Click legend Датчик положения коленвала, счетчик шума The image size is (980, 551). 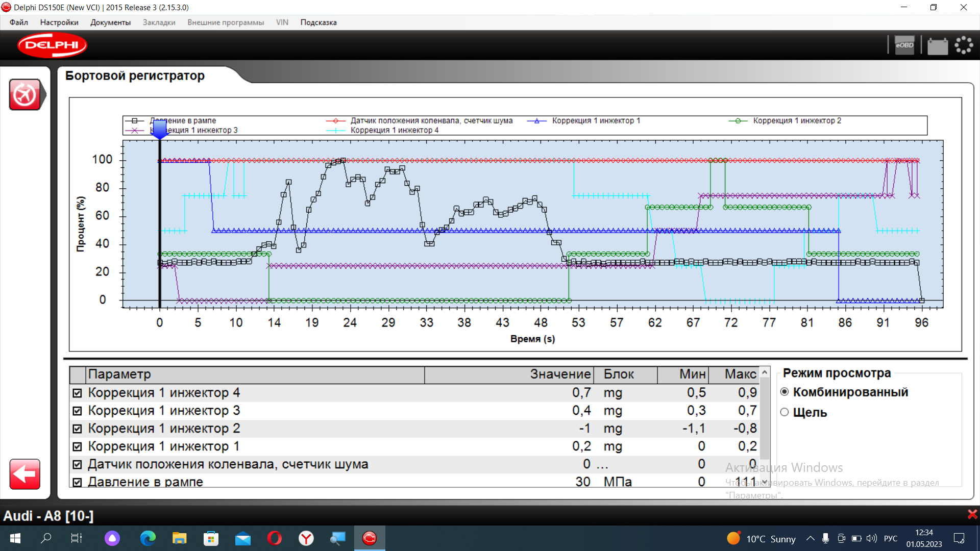click(x=431, y=121)
